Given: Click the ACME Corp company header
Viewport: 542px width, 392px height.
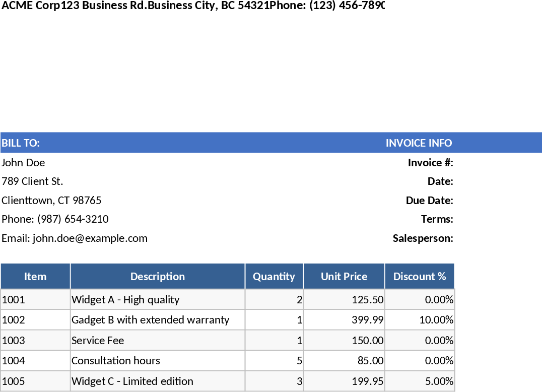Looking at the screenshot, I should pyautogui.click(x=30, y=6).
